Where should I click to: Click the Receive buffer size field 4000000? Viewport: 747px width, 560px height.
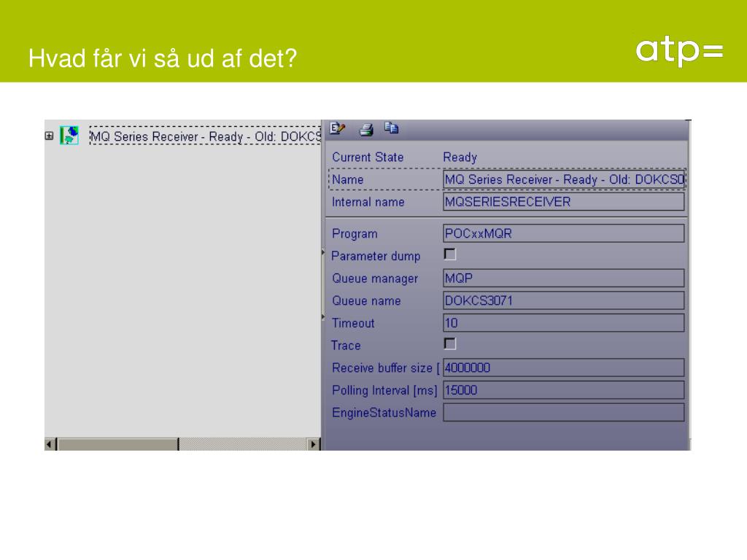(x=564, y=367)
